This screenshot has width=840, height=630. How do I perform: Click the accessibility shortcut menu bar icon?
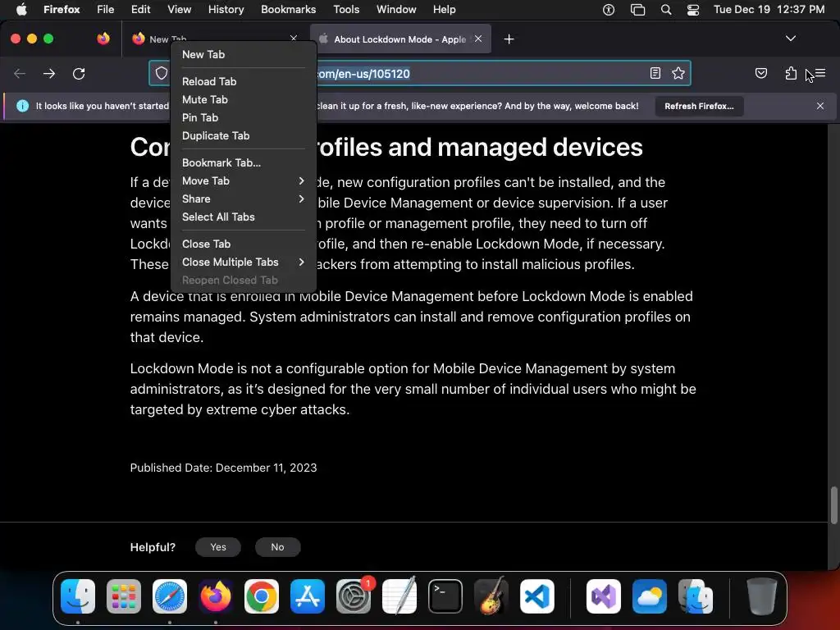[609, 10]
